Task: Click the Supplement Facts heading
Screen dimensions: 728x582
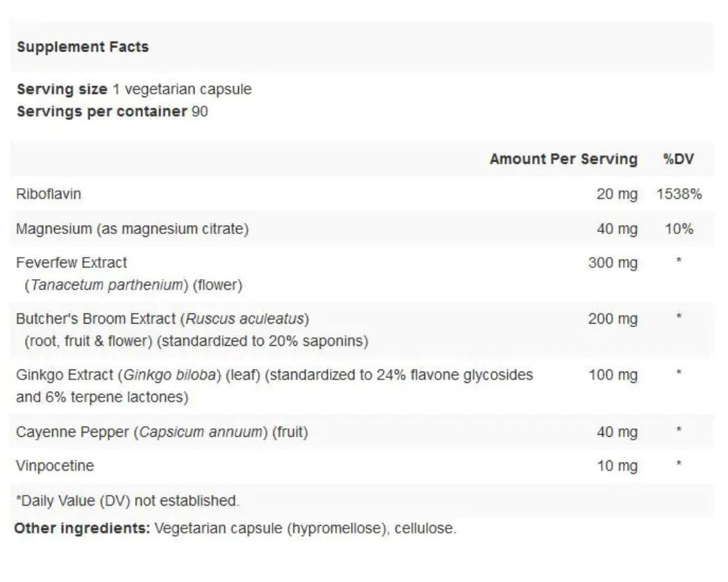Action: [82, 47]
